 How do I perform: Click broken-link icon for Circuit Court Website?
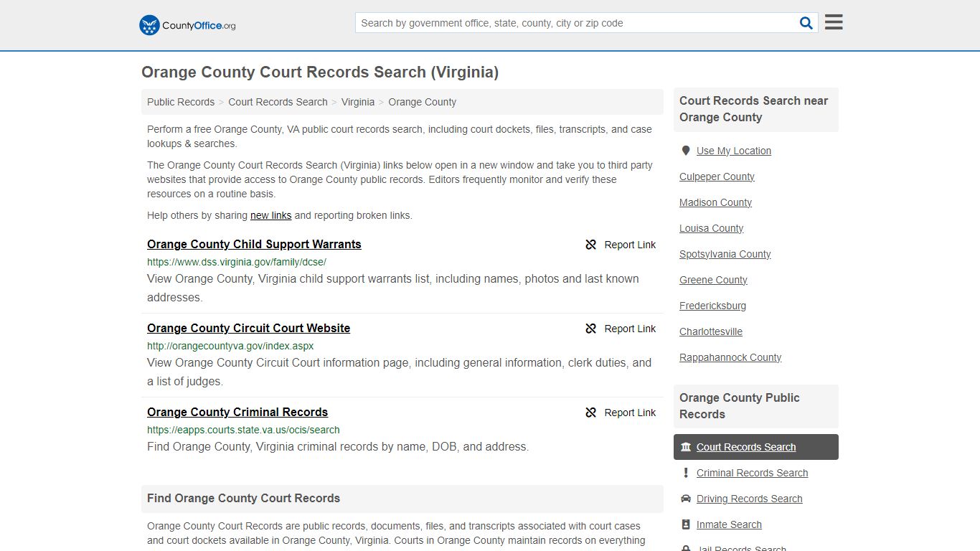(x=591, y=329)
